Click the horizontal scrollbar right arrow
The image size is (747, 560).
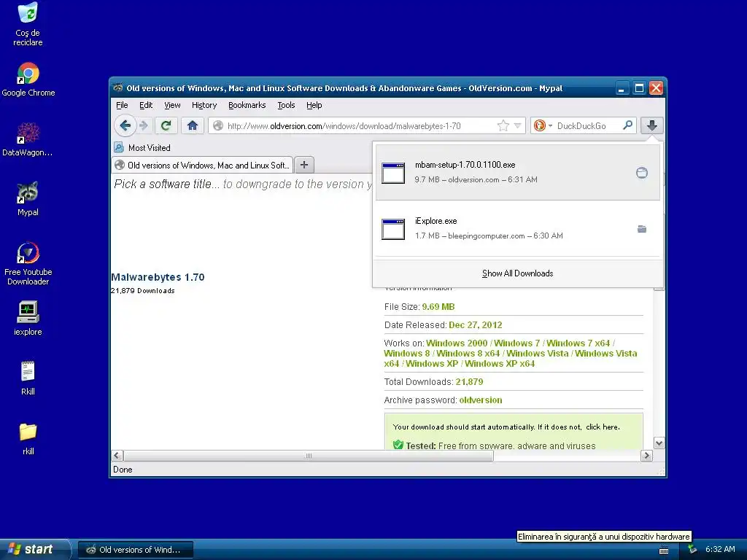(x=646, y=456)
